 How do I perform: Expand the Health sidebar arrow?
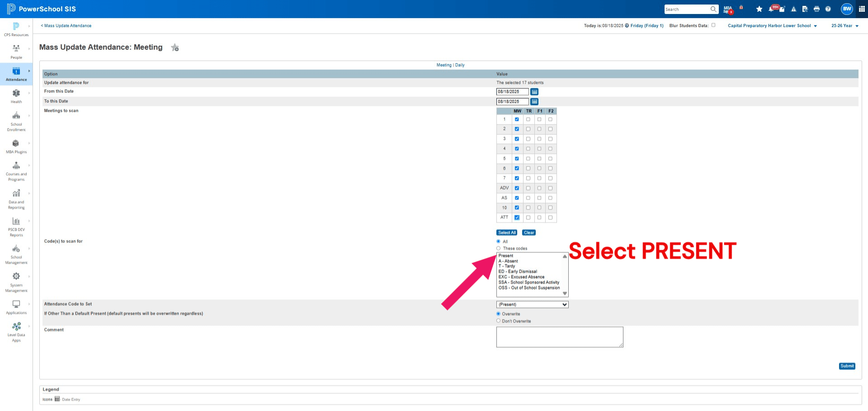tap(29, 93)
